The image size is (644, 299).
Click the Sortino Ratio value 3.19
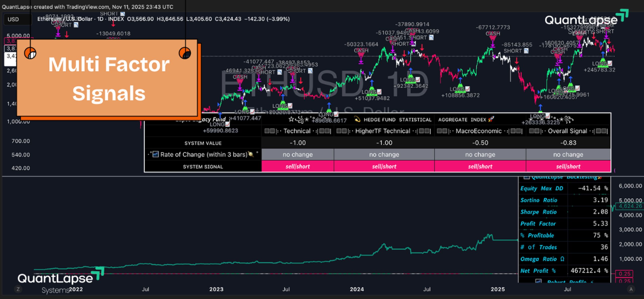[600, 200]
